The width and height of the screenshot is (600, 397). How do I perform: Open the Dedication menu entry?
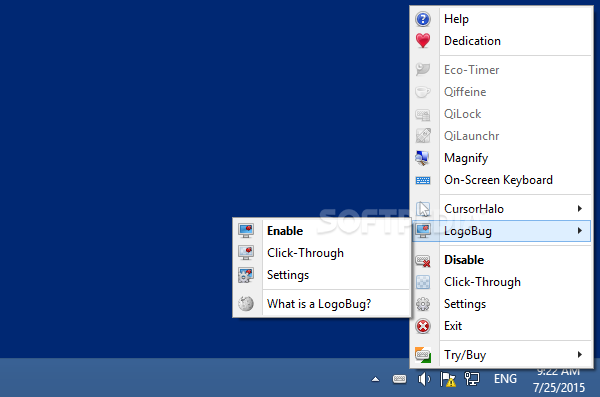502,41
